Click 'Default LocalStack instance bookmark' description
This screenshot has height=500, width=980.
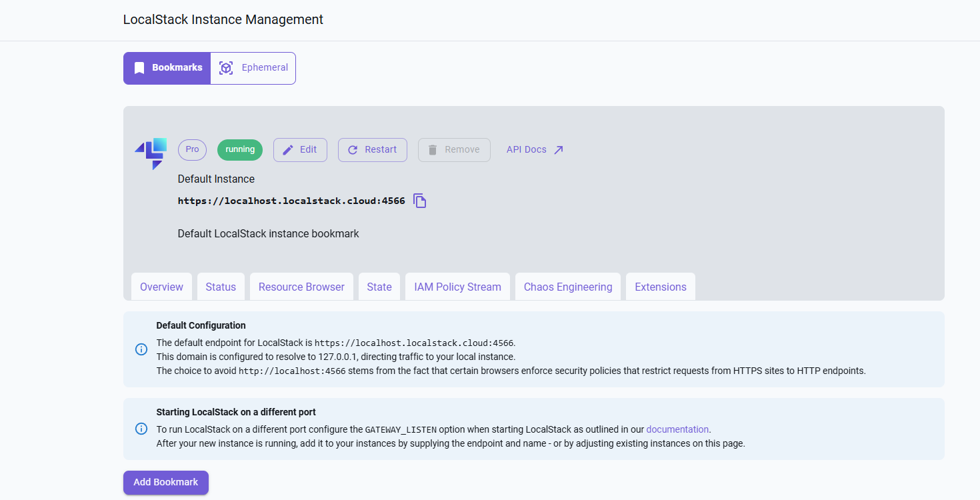click(269, 234)
